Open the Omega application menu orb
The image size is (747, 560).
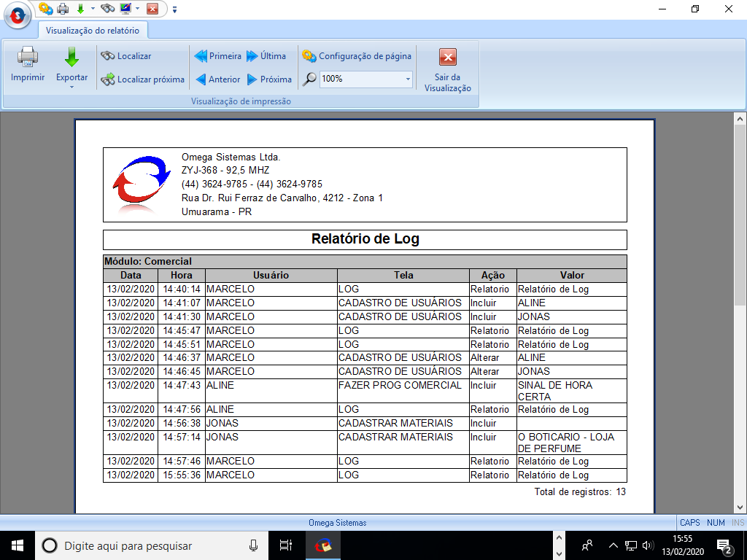click(17, 14)
